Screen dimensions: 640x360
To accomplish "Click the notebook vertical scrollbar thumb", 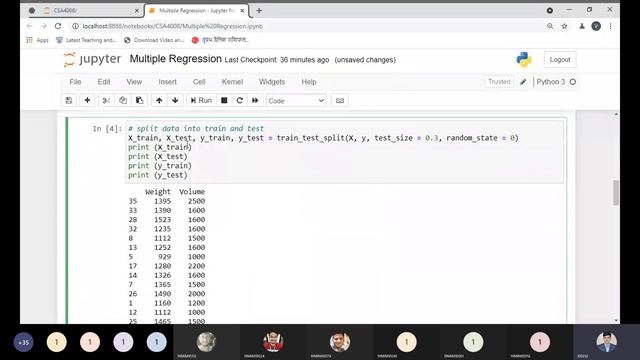I will click(x=616, y=192).
